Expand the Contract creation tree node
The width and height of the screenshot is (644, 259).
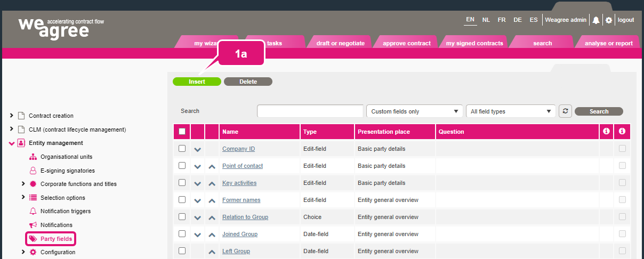12,116
